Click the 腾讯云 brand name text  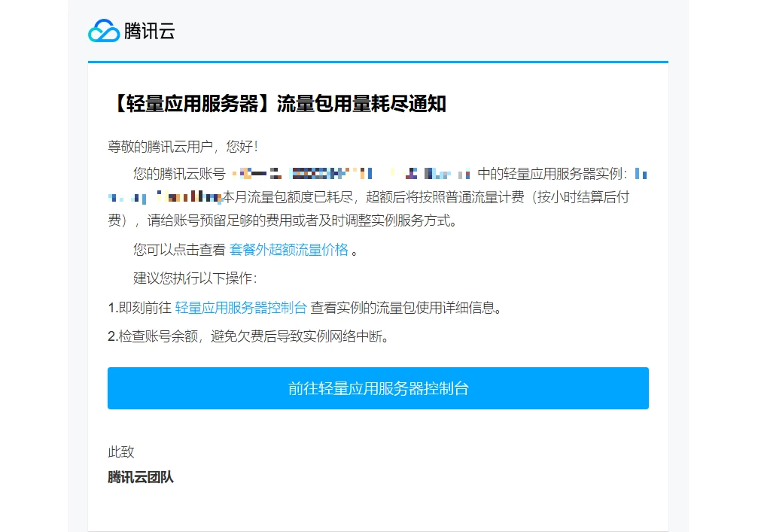point(149,31)
